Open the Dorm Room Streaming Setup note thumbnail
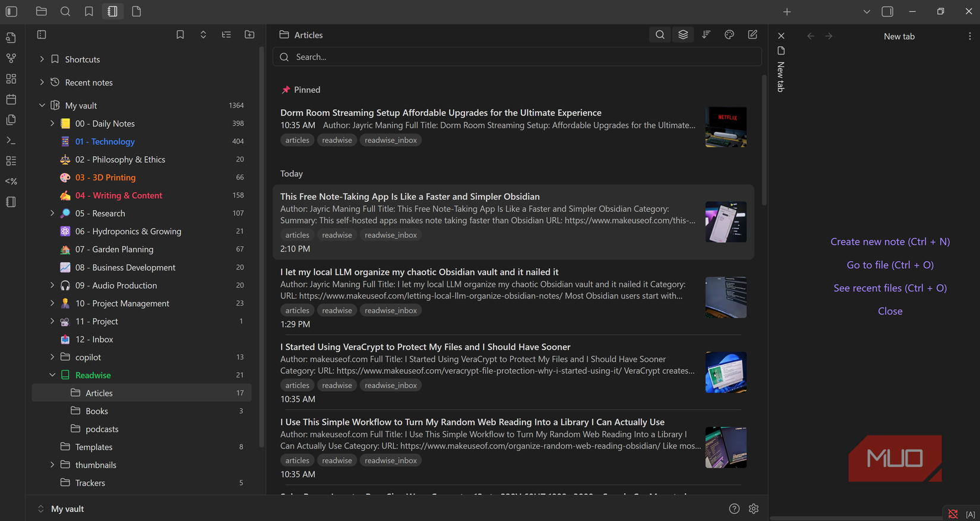The height and width of the screenshot is (521, 980). coord(726,127)
